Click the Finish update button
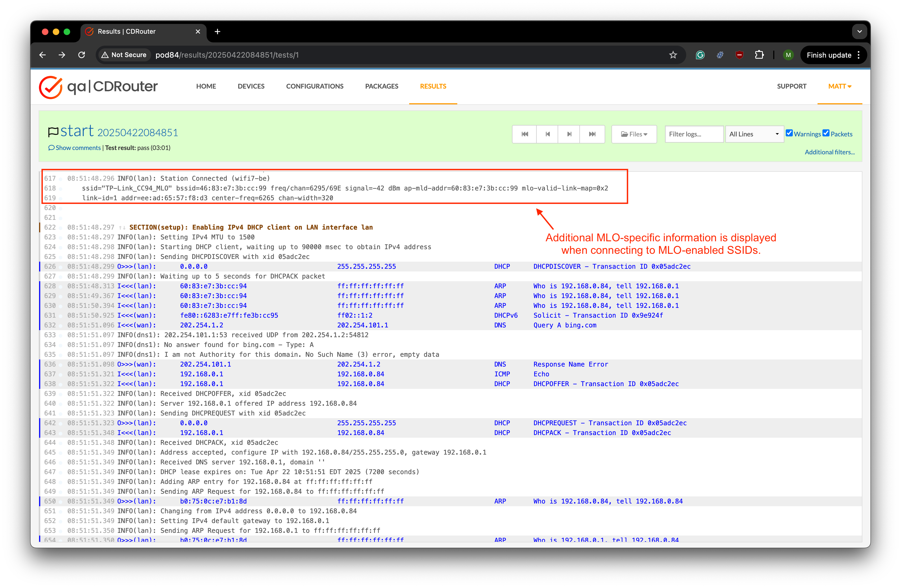The width and height of the screenshot is (901, 588). (x=829, y=55)
